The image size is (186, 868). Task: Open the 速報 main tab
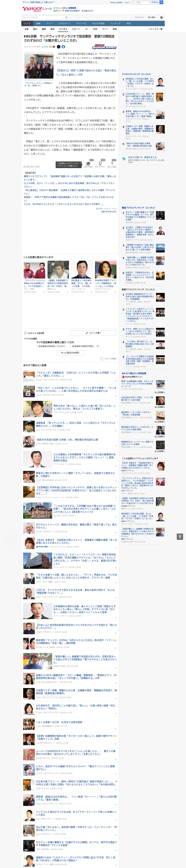(x=38, y=23)
